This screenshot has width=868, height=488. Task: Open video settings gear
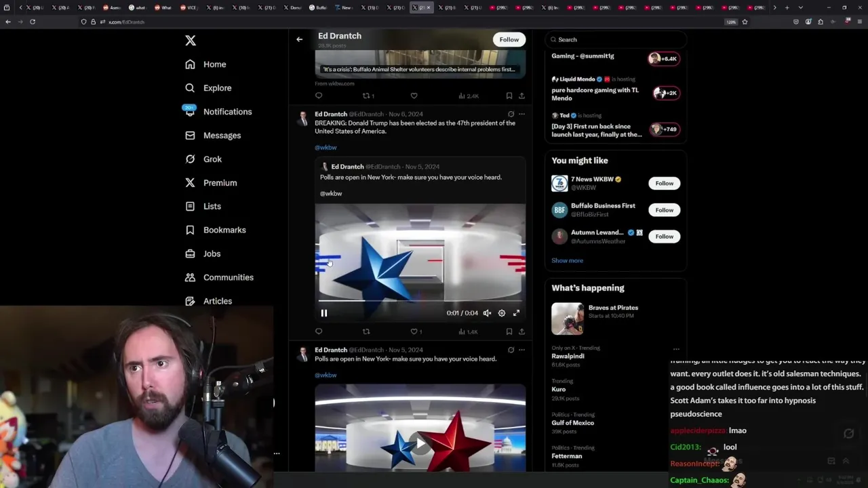(x=502, y=313)
